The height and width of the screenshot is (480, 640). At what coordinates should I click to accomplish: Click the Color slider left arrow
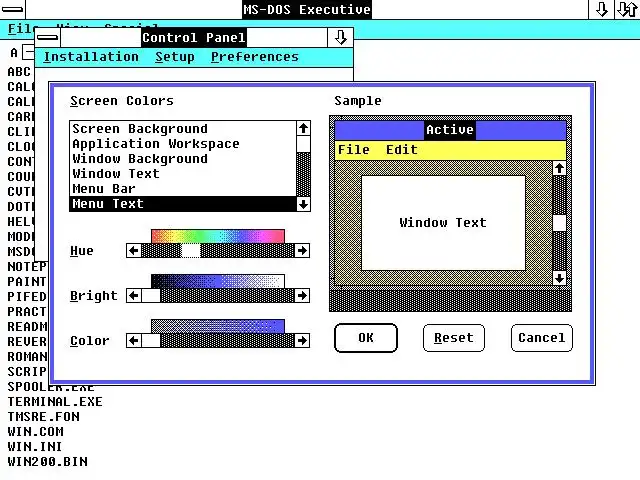(x=133, y=340)
